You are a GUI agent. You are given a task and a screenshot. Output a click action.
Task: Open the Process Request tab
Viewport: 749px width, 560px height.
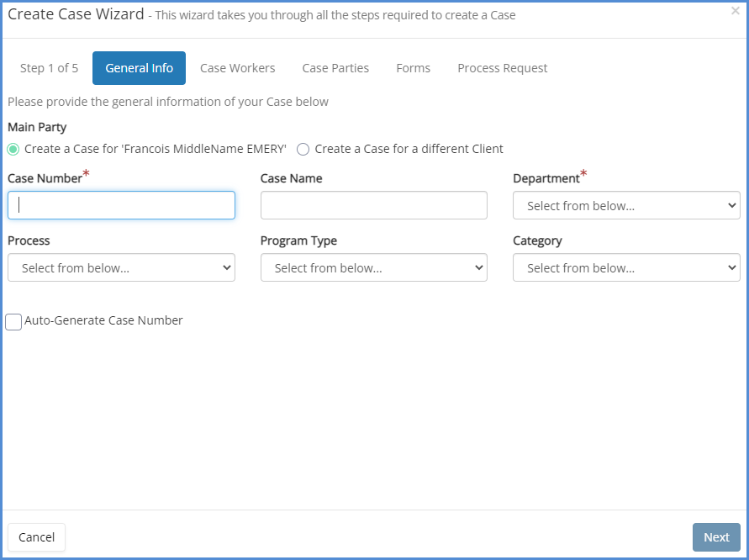pyautogui.click(x=502, y=68)
